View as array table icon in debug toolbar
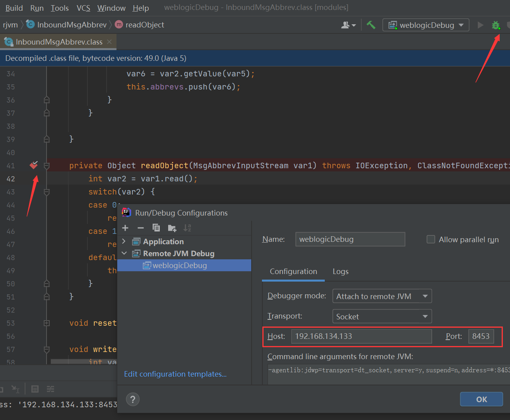This screenshot has width=510, height=420. (x=35, y=389)
